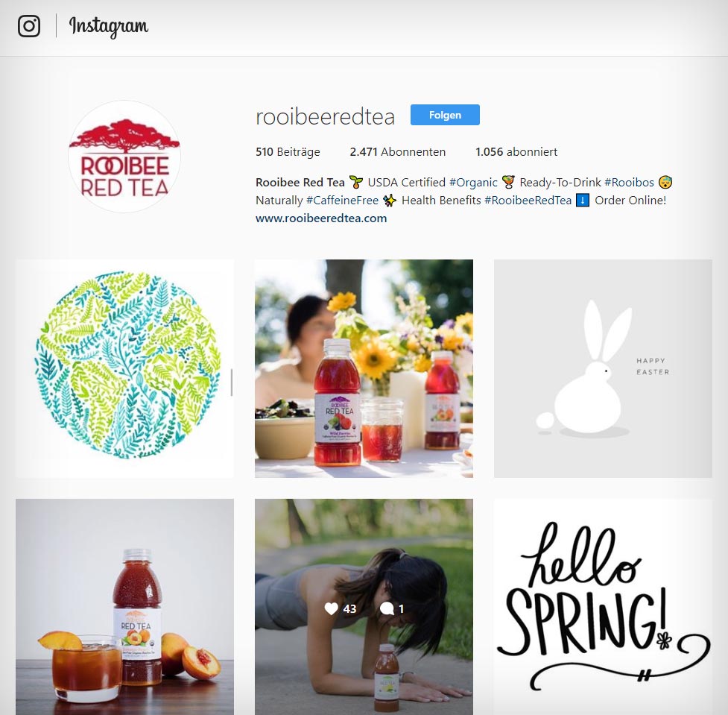Open the hello Spring lettering post

tap(603, 607)
